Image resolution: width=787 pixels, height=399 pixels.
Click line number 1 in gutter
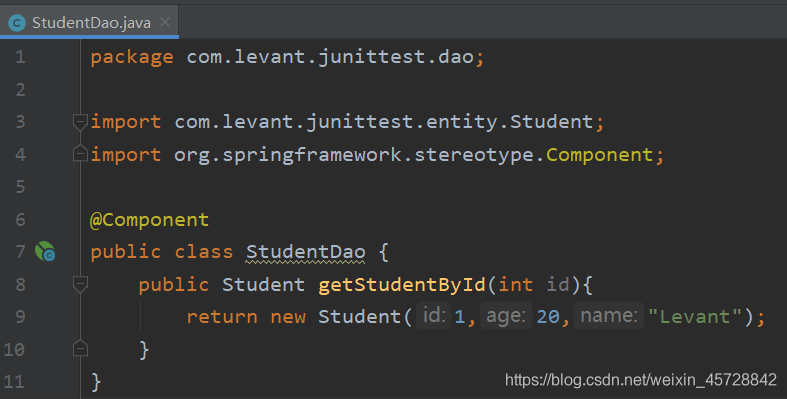[x=20, y=57]
